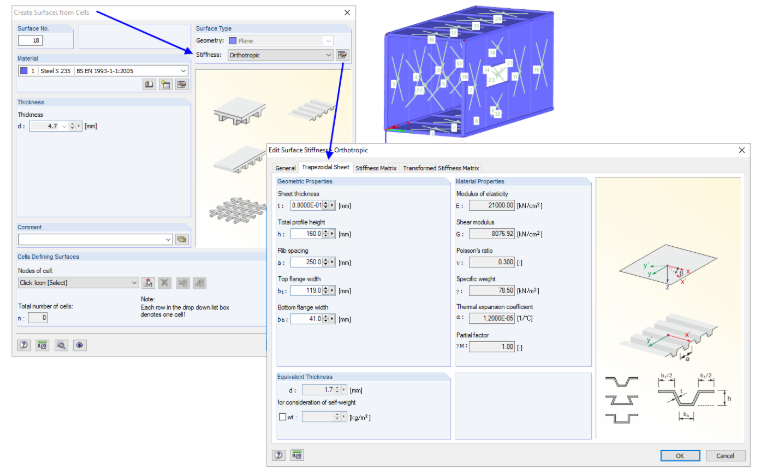The width and height of the screenshot is (760, 475).
Task: Click Equivalent Thickness d value 1.7
Action: click(318, 390)
